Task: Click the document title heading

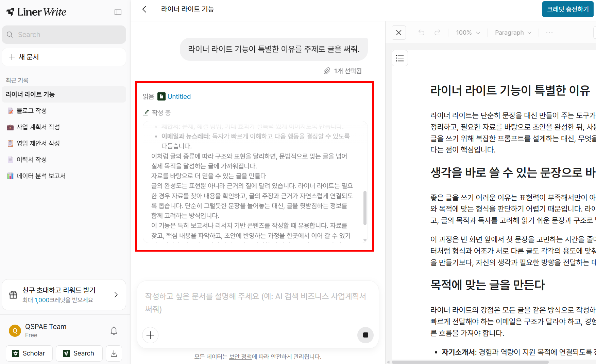Action: point(510,90)
